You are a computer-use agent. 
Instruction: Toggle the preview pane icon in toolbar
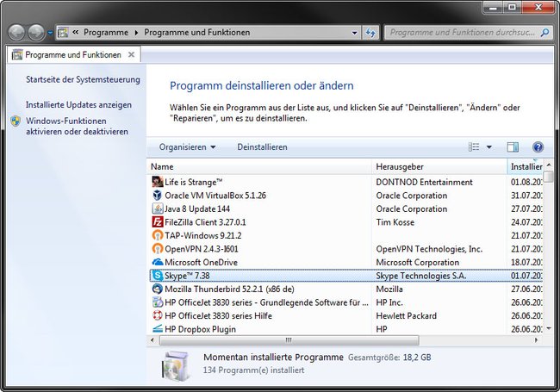(x=513, y=147)
